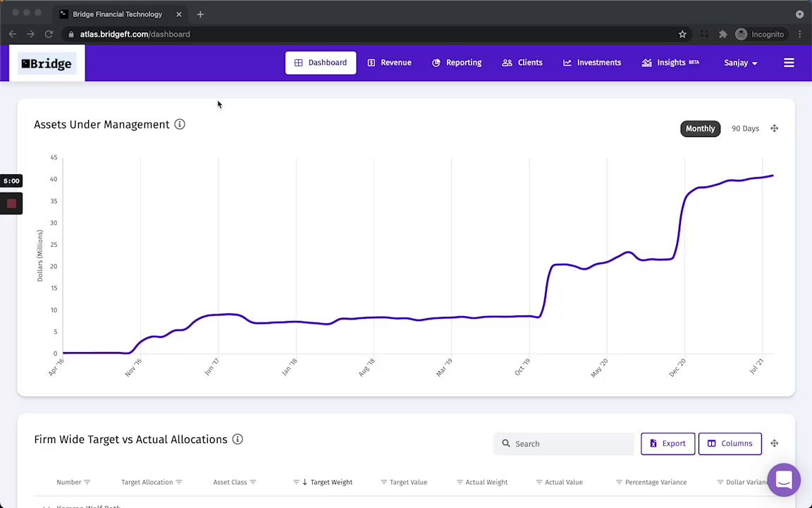Open the Investments tab
Screen dimensions: 812x508
592,63
